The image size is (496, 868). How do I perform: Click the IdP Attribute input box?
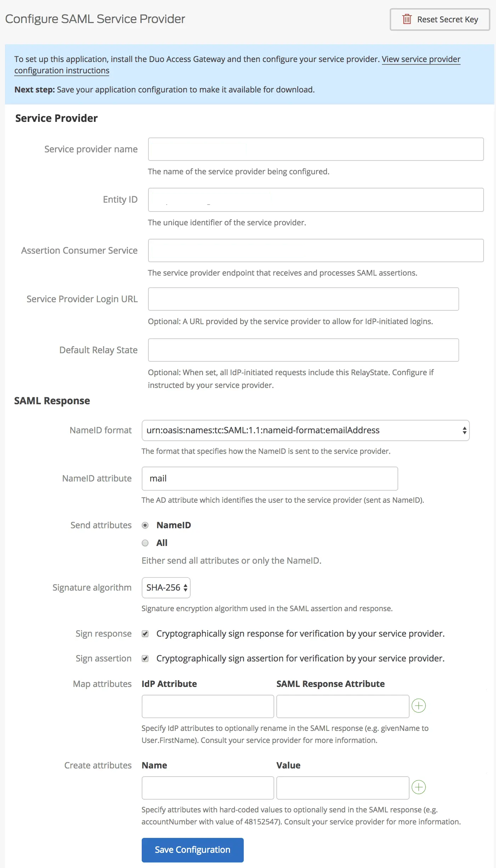point(208,706)
